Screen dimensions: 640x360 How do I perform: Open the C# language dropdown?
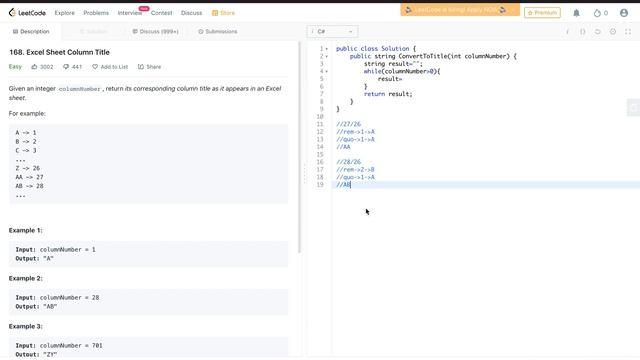coord(332,31)
